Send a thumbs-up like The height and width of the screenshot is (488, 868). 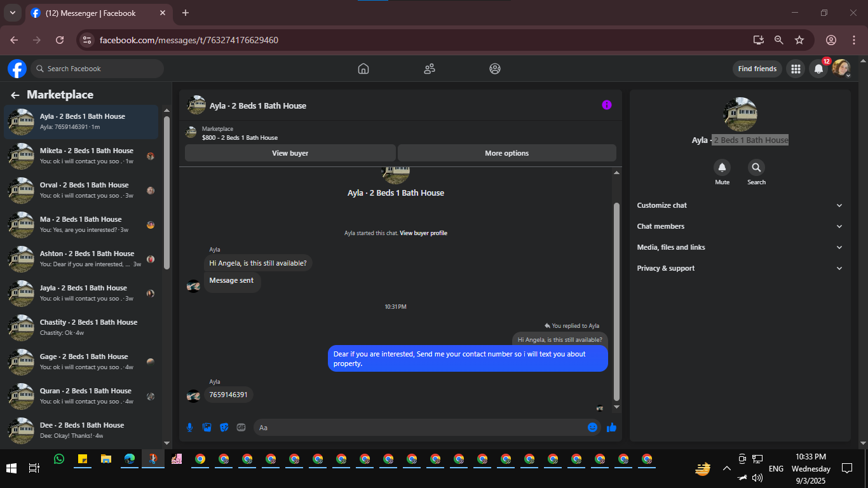click(x=611, y=428)
